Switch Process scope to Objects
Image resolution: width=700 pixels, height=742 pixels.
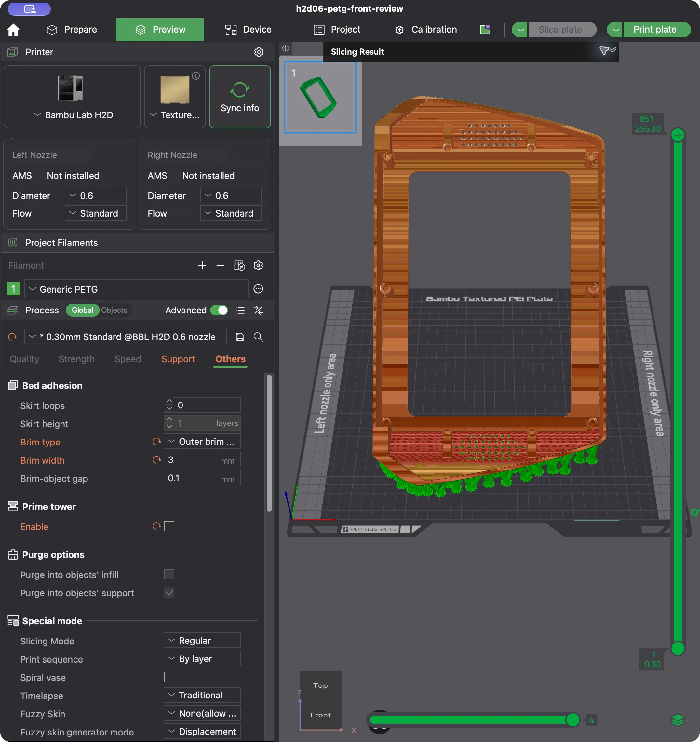(114, 310)
